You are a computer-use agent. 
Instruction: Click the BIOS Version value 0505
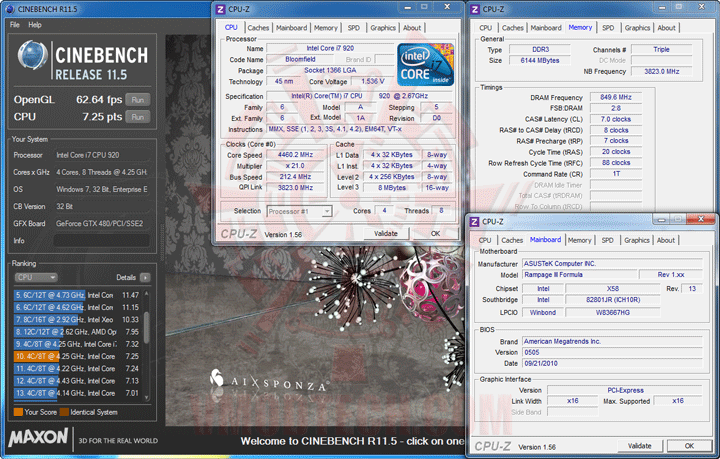tap(613, 353)
